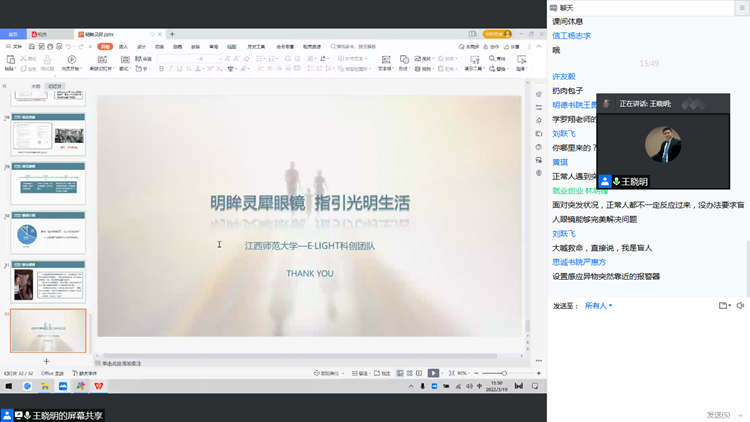Insert Shapes icon
Image resolution: width=750 pixels, height=422 pixels.
tap(404, 59)
